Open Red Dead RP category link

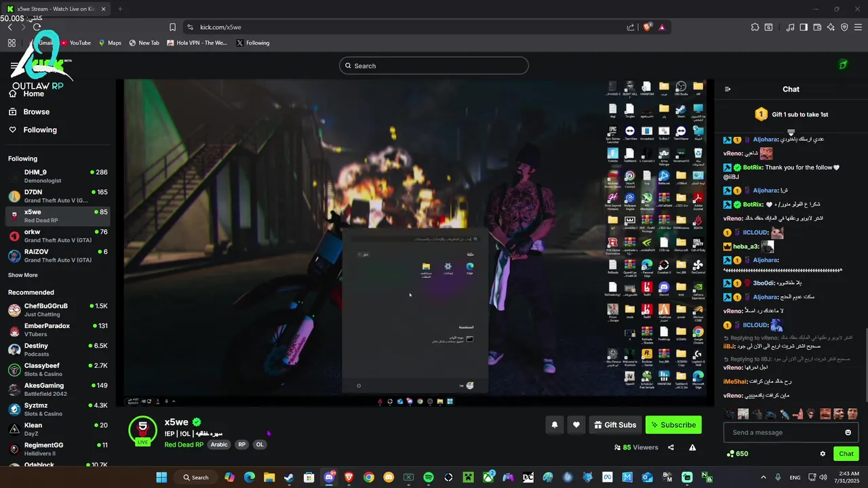pos(184,445)
